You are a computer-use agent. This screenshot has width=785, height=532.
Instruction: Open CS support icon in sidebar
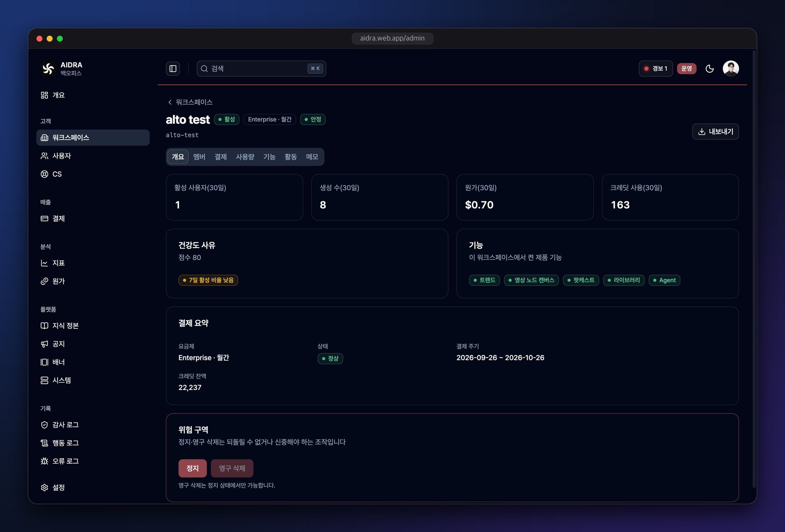tap(44, 174)
